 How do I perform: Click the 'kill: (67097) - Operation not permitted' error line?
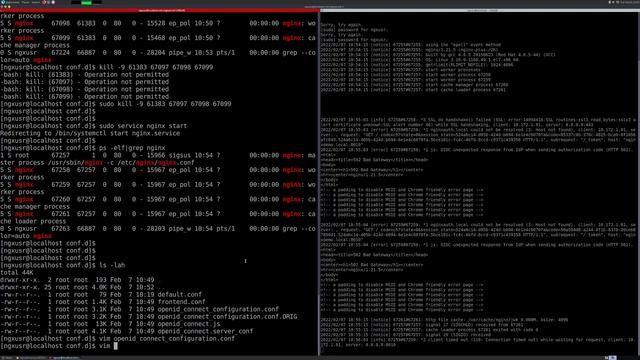(84, 82)
